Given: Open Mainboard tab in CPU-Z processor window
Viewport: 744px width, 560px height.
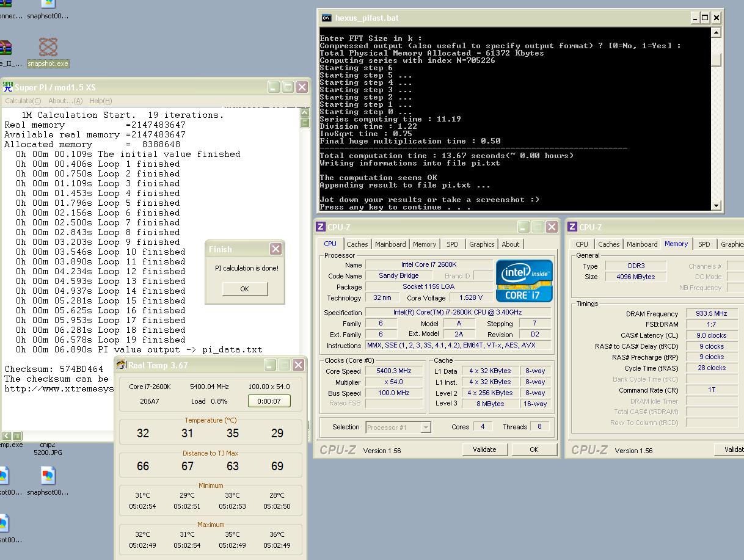Looking at the screenshot, I should point(390,244).
